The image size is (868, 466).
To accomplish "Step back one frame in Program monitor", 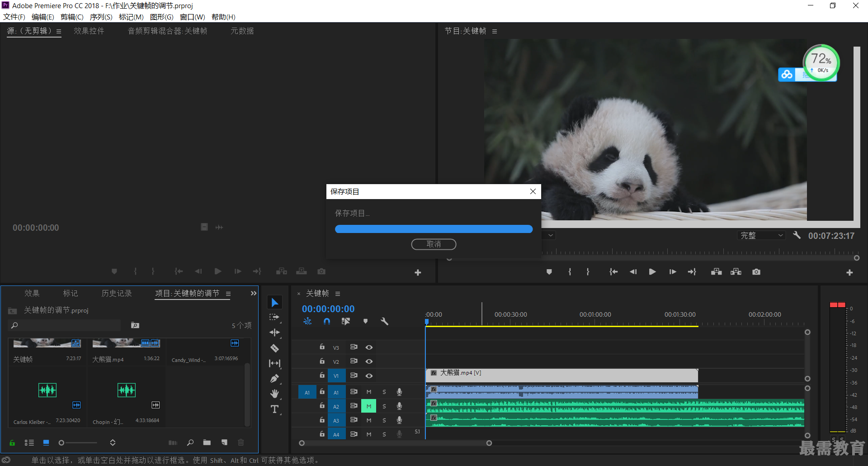I will tap(633, 272).
